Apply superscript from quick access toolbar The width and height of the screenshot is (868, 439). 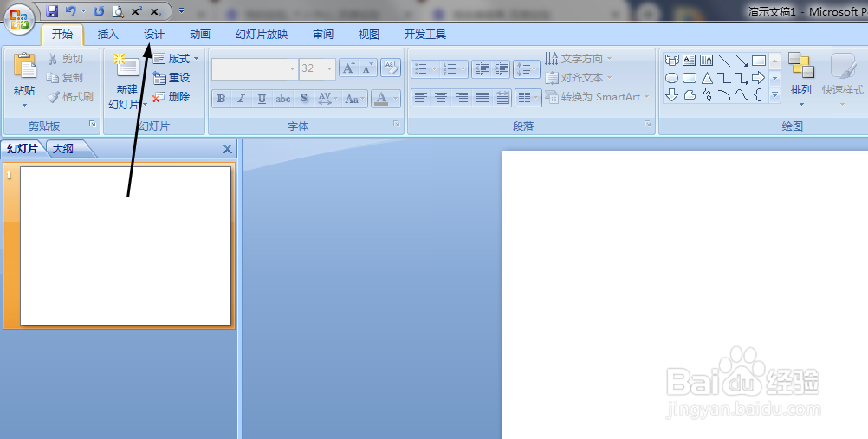[x=137, y=11]
